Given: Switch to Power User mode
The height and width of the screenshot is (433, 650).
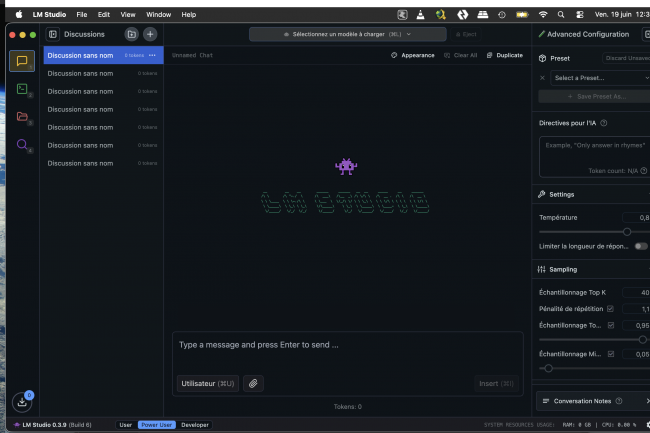Looking at the screenshot, I should 157,425.
